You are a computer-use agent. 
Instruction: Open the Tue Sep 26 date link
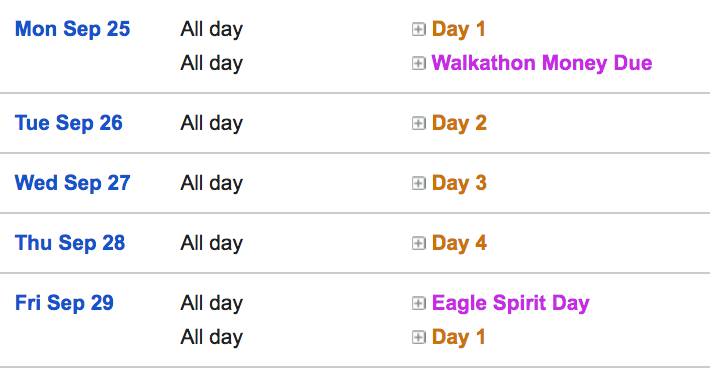click(69, 123)
